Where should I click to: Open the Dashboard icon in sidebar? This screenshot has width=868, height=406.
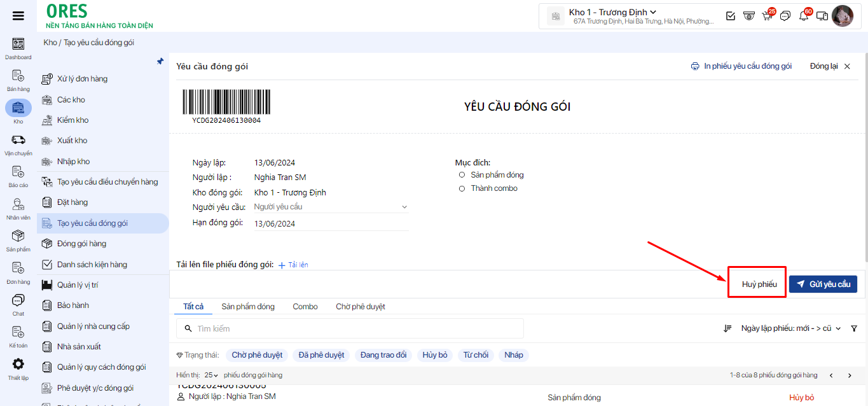coord(18,44)
